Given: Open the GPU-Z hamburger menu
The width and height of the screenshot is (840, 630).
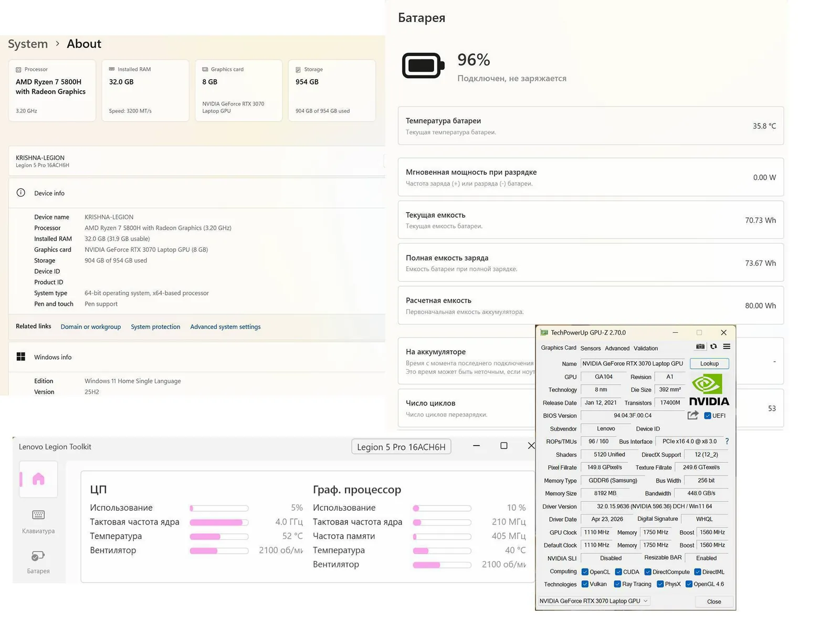Looking at the screenshot, I should click(727, 346).
